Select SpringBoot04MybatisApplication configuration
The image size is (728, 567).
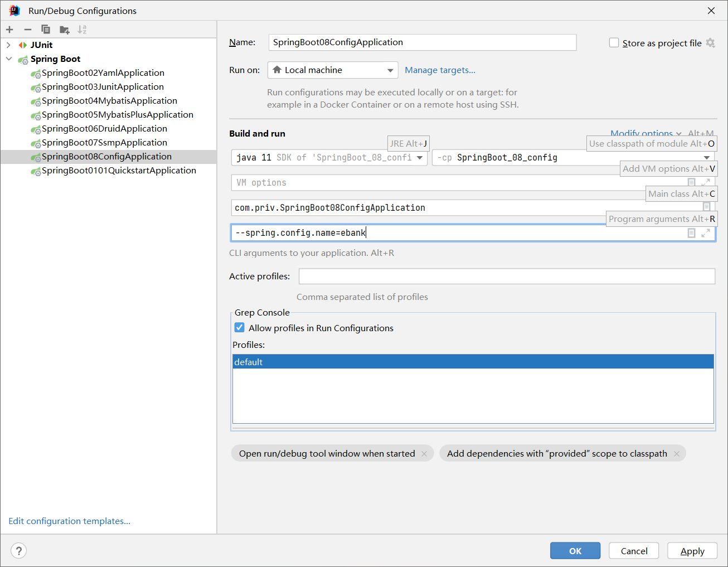point(109,101)
